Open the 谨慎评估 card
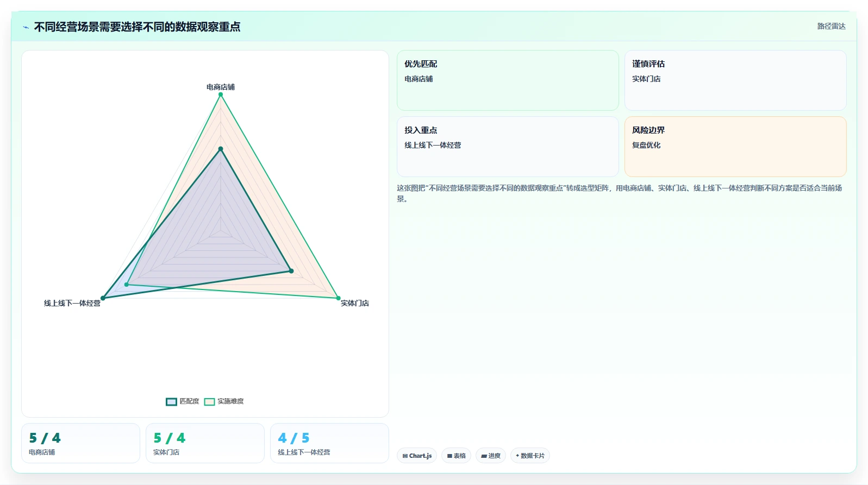The image size is (868, 485). 735,80
